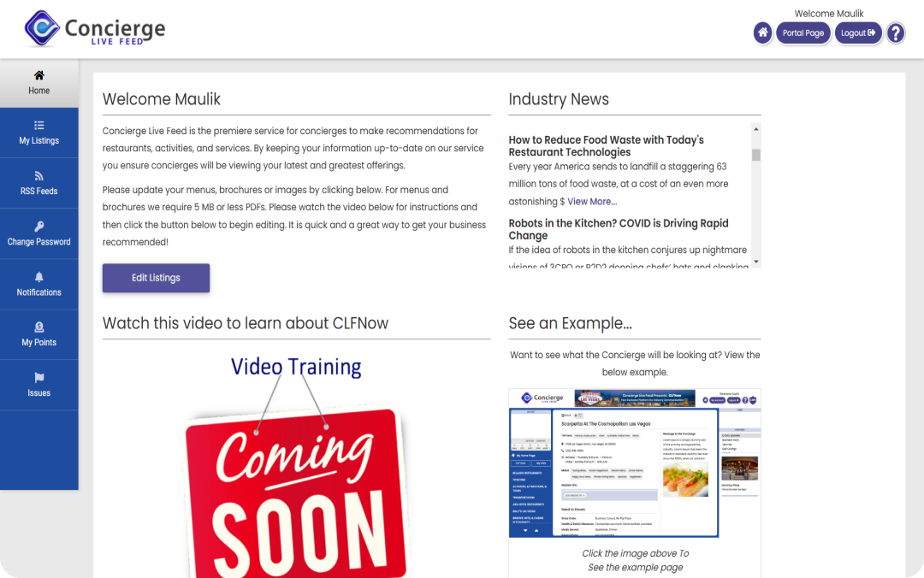Click the medal icon for My Points

(38, 327)
